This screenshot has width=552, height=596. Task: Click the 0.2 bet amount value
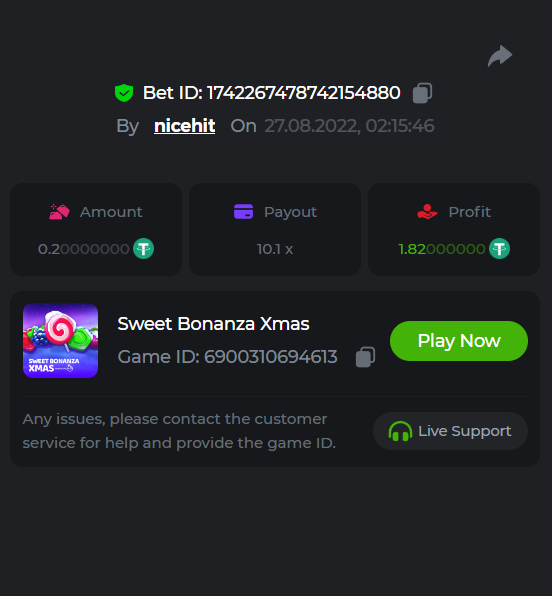(x=84, y=249)
